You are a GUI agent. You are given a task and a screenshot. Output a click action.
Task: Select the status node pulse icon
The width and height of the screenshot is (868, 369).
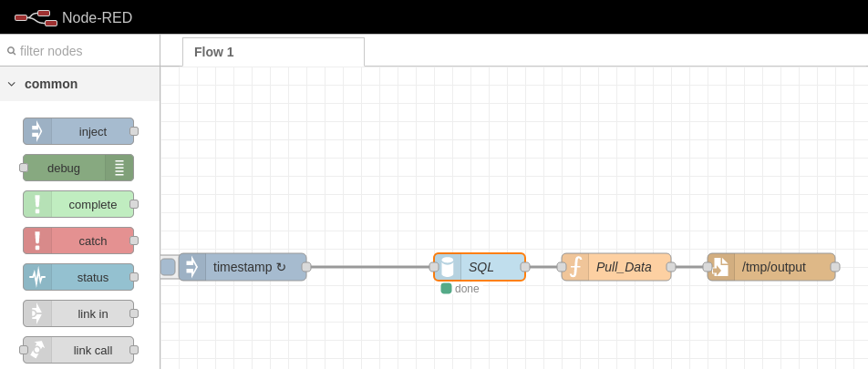37,277
